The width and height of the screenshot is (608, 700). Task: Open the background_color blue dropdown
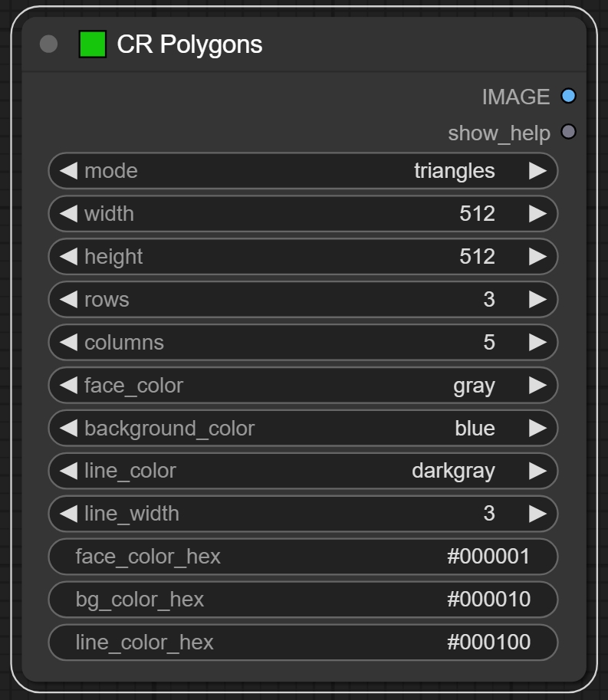click(303, 428)
